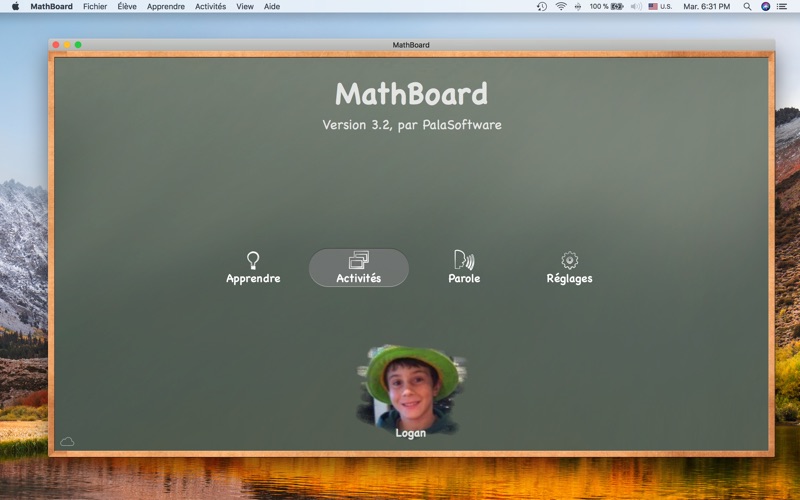Open the Fichier menu

(x=95, y=7)
